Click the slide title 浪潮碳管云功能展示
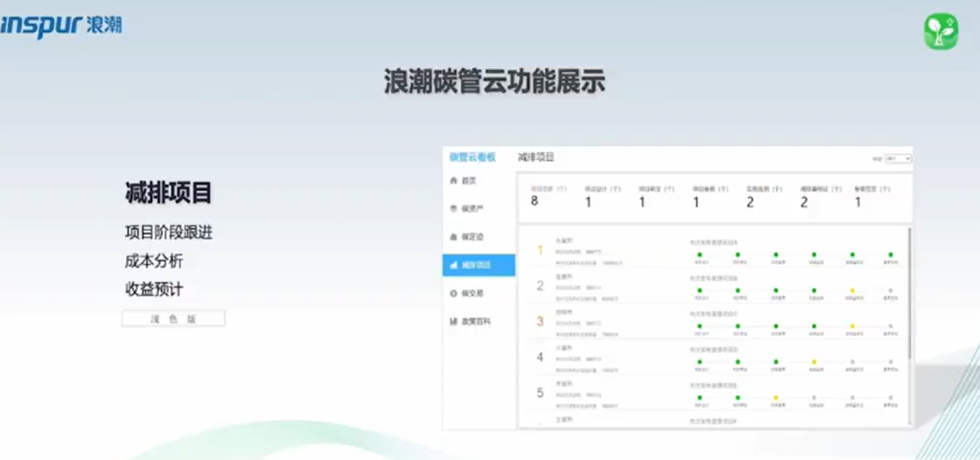 click(x=494, y=82)
